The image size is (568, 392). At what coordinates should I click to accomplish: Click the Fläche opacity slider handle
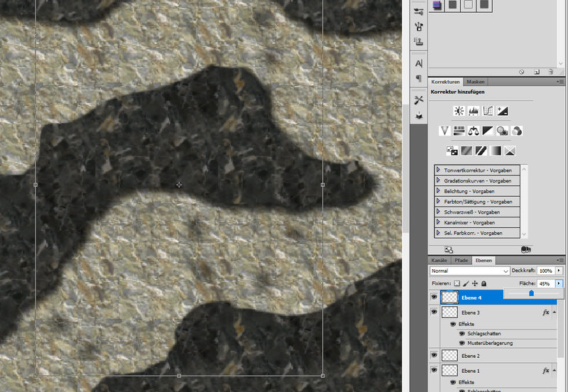(531, 293)
